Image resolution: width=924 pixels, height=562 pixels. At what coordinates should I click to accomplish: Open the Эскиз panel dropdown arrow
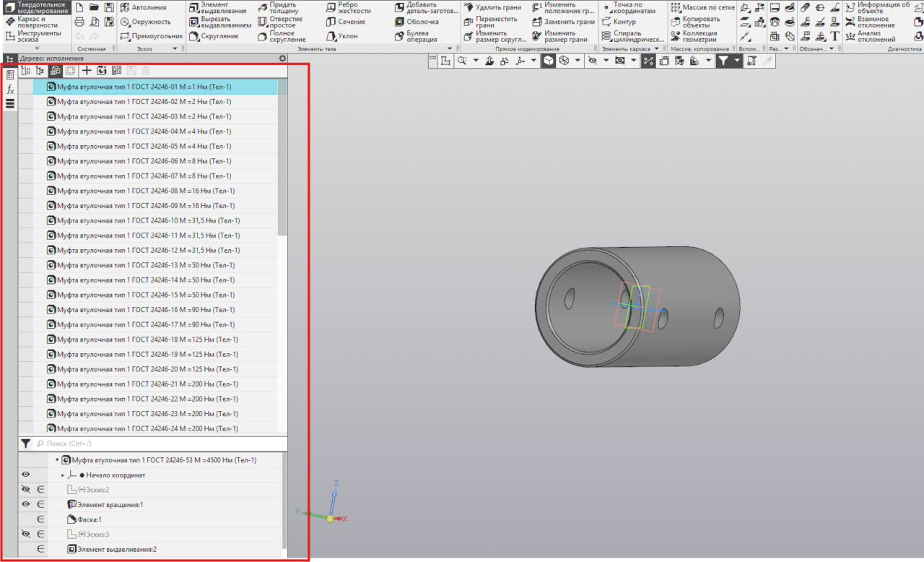[175, 48]
